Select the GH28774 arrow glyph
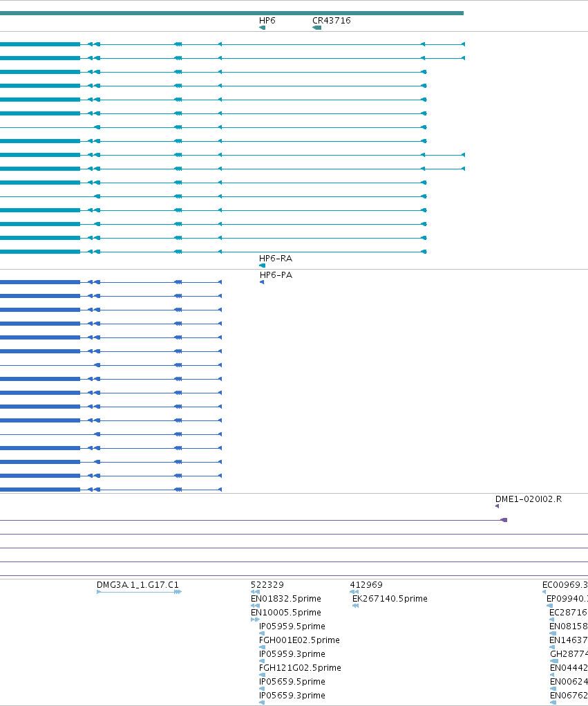The width and height of the screenshot is (588, 706). [554, 662]
